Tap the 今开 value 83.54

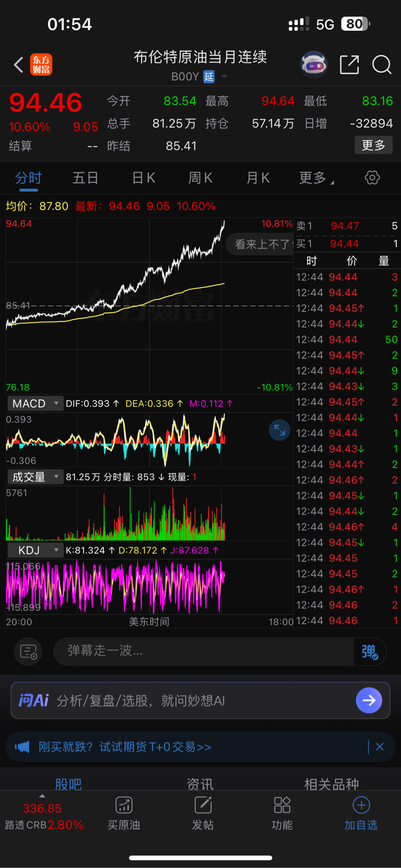tap(180, 101)
